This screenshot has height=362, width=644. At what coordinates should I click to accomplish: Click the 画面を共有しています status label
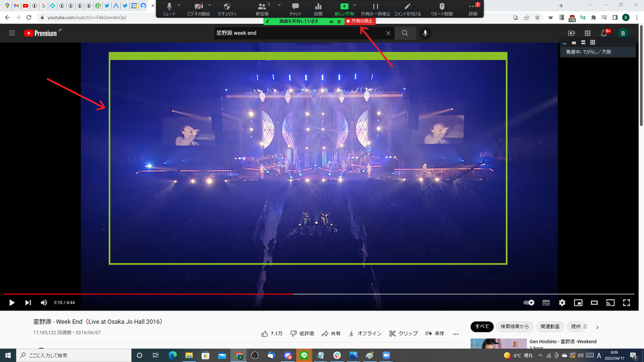coord(298,21)
